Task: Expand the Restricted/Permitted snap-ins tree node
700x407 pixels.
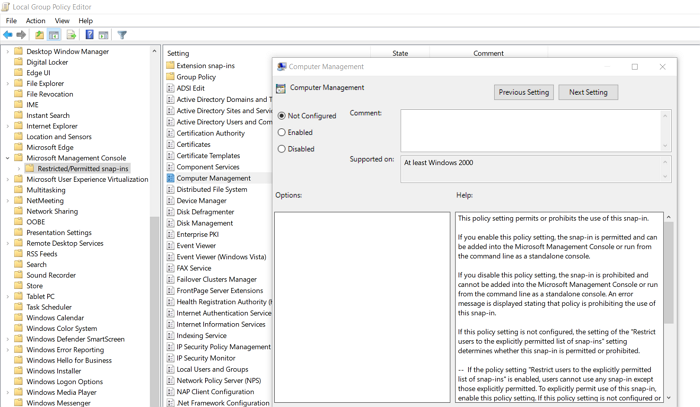Action: point(19,169)
